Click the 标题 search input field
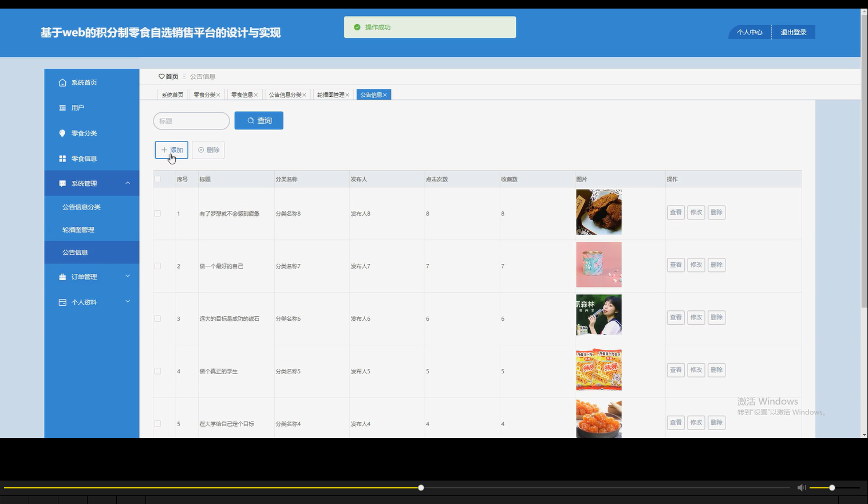Image resolution: width=868 pixels, height=504 pixels. click(191, 120)
